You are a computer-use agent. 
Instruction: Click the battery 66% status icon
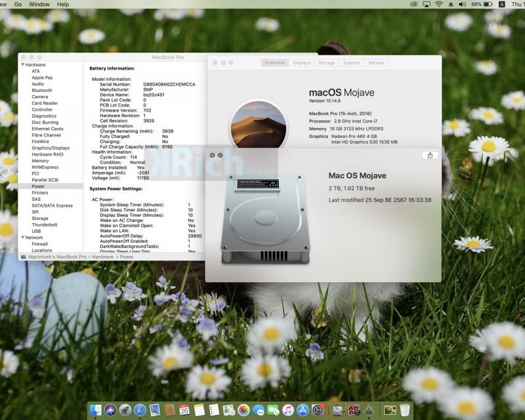482,5
